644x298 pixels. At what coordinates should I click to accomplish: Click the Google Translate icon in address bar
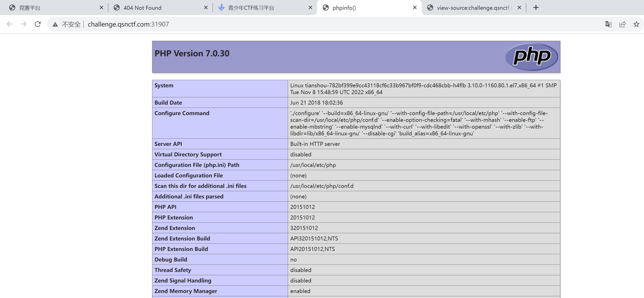(x=608, y=24)
